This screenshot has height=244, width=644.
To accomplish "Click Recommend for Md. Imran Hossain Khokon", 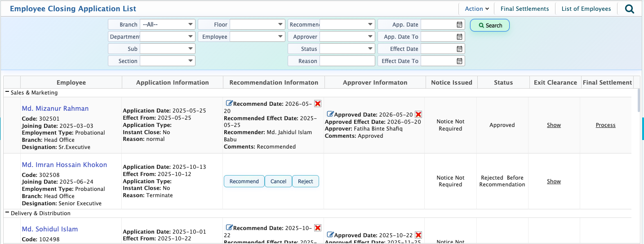I will point(244,181).
